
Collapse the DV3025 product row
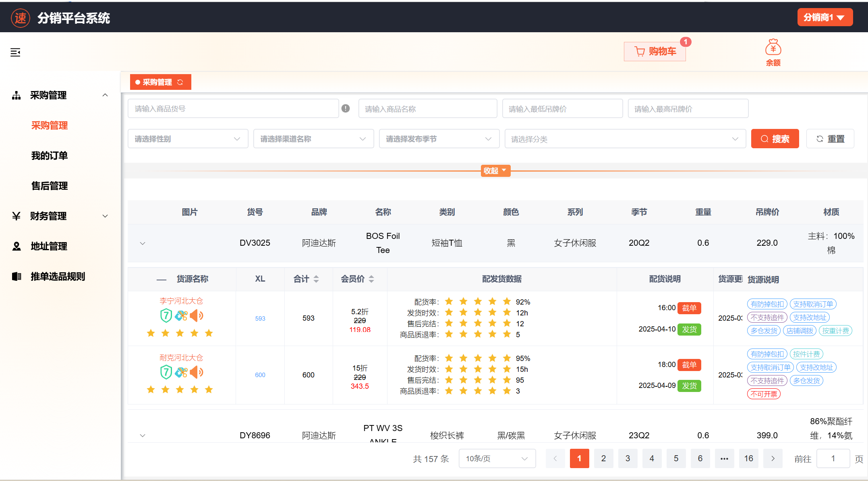(x=143, y=243)
